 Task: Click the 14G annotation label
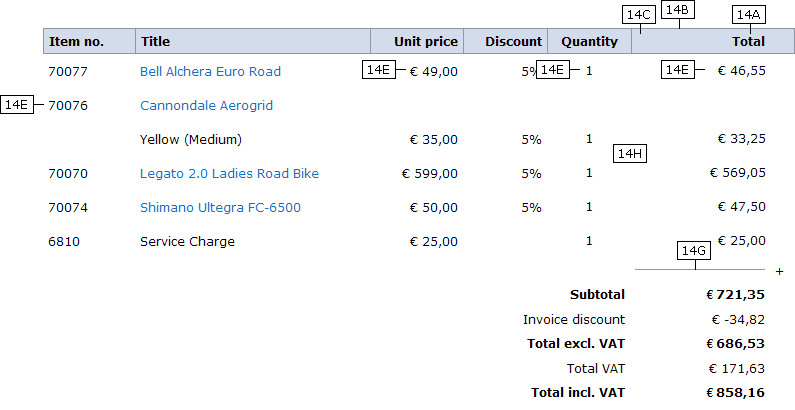click(x=694, y=251)
